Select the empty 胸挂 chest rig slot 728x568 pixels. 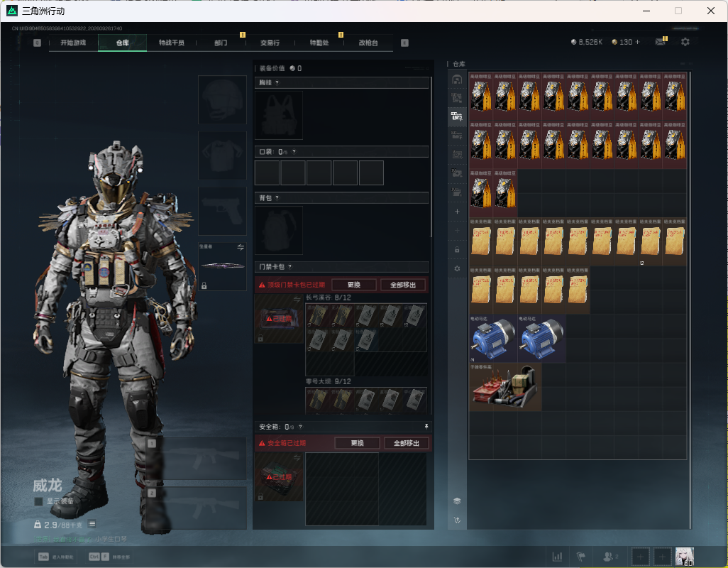click(x=279, y=115)
